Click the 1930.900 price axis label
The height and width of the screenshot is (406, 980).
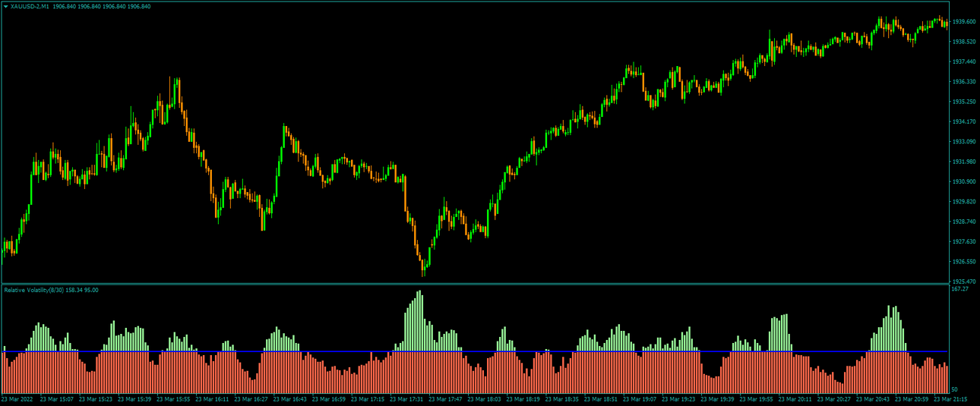click(964, 182)
